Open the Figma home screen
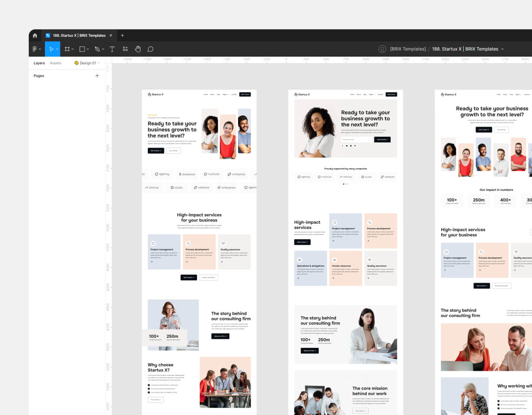The width and height of the screenshot is (532, 415). 35,36
